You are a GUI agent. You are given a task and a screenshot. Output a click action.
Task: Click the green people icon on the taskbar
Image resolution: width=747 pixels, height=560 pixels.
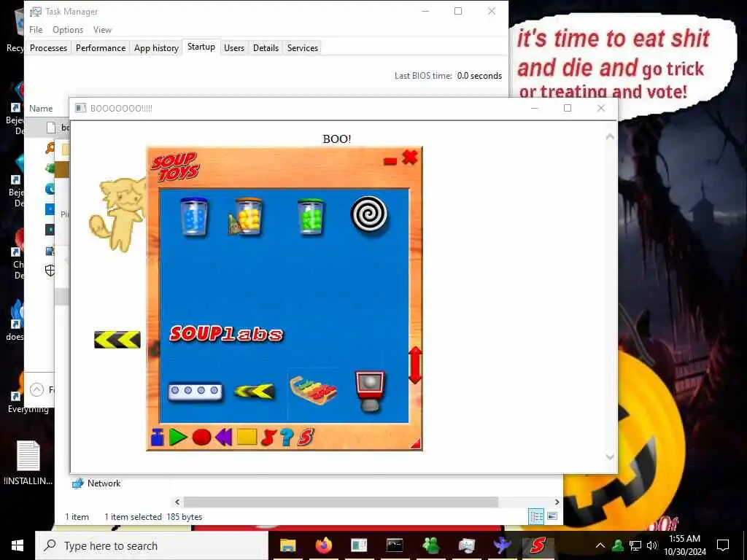coord(430,545)
